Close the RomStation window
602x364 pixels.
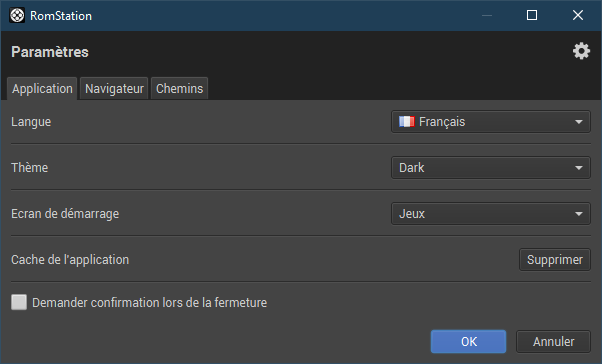click(578, 15)
